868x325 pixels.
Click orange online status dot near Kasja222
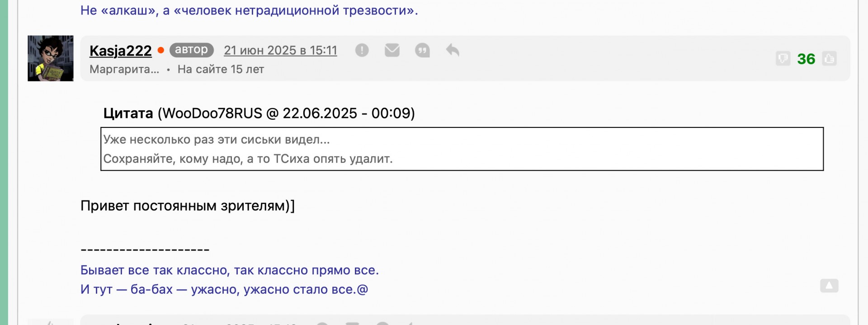pyautogui.click(x=160, y=51)
